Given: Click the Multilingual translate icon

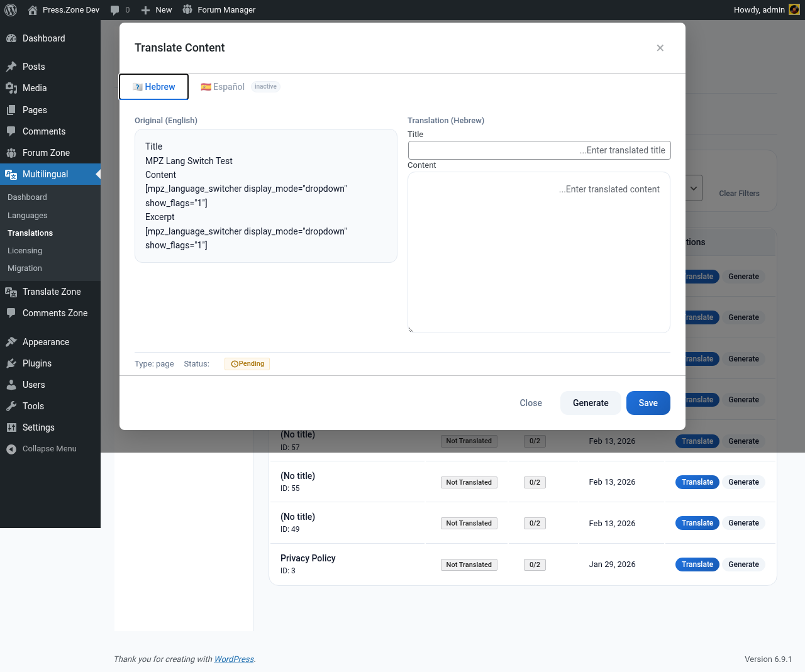Looking at the screenshot, I should (x=11, y=174).
